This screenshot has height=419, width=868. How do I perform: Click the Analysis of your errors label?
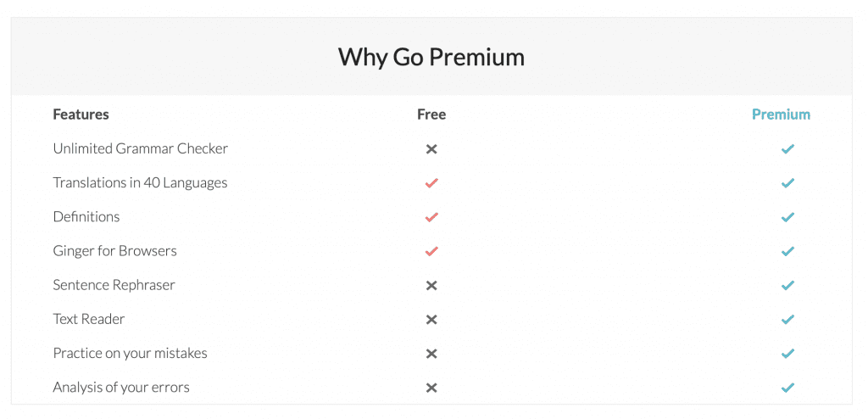pos(121,388)
